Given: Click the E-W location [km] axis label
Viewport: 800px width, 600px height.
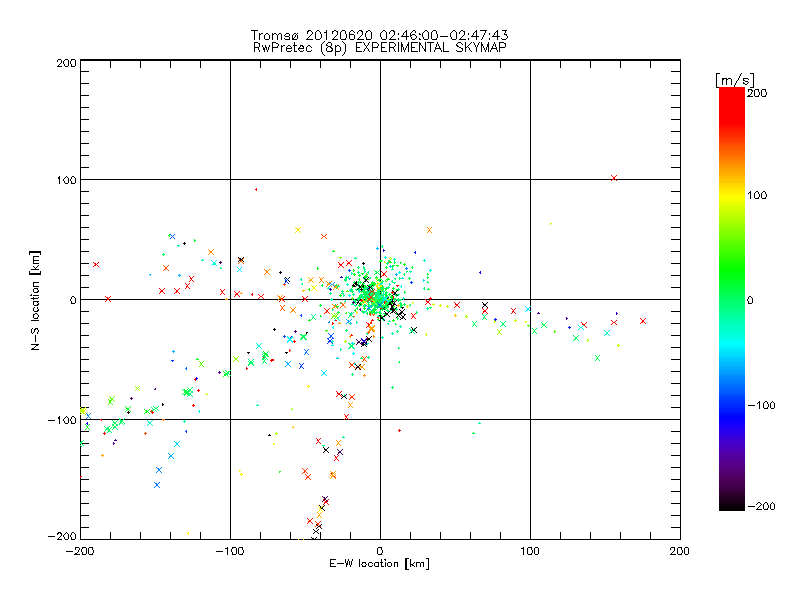Looking at the screenshot, I should coord(380,565).
